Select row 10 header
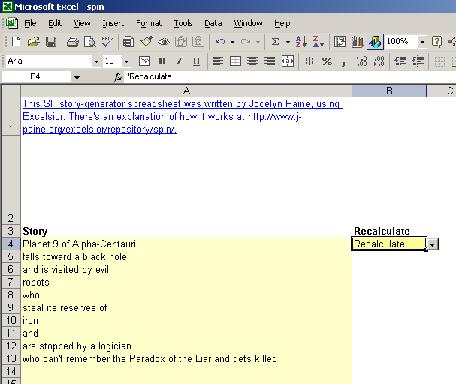 [x=11, y=320]
